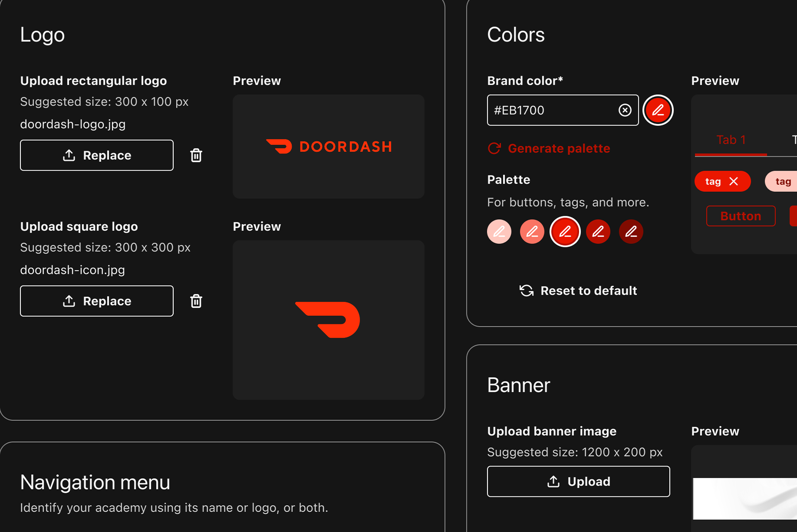Delete the rectangular logo with trash icon
This screenshot has width=797, height=532.
pos(196,155)
